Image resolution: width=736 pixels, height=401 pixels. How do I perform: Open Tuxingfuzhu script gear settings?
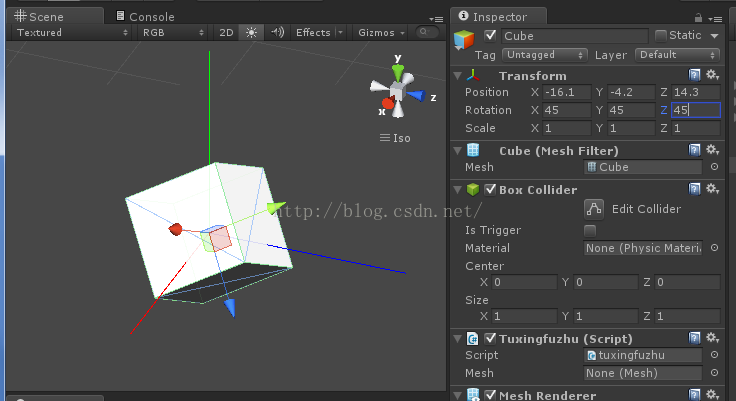click(x=713, y=338)
